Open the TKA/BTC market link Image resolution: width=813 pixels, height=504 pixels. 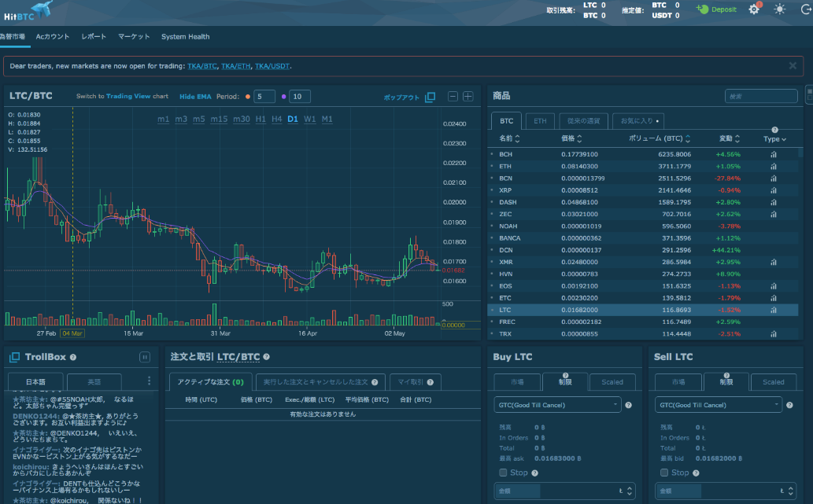pos(202,66)
